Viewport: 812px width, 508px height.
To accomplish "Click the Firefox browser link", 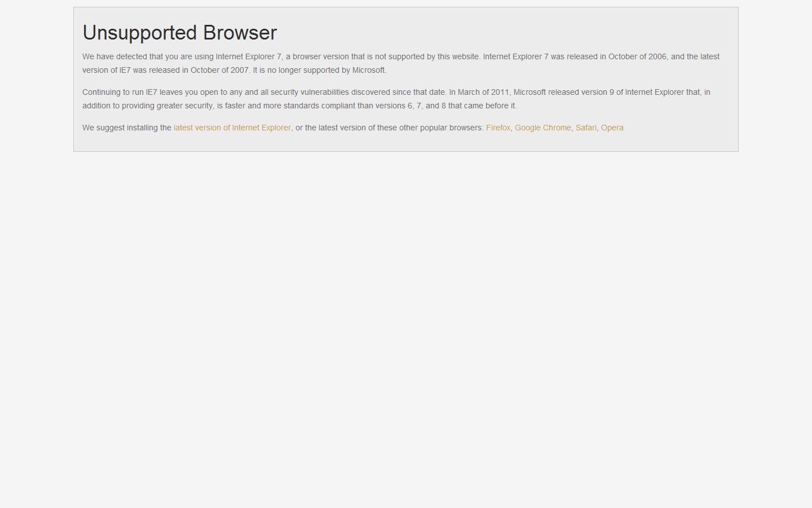I will pos(498,128).
